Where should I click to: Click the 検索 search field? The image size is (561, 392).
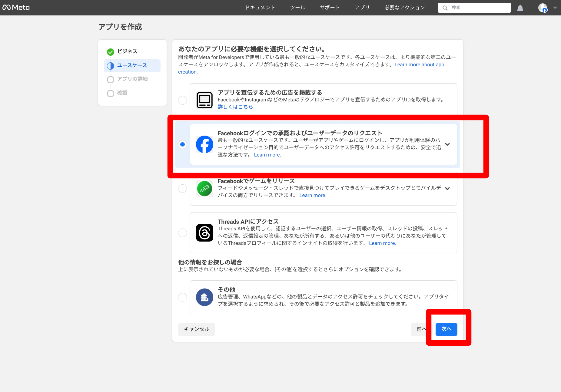point(474,8)
